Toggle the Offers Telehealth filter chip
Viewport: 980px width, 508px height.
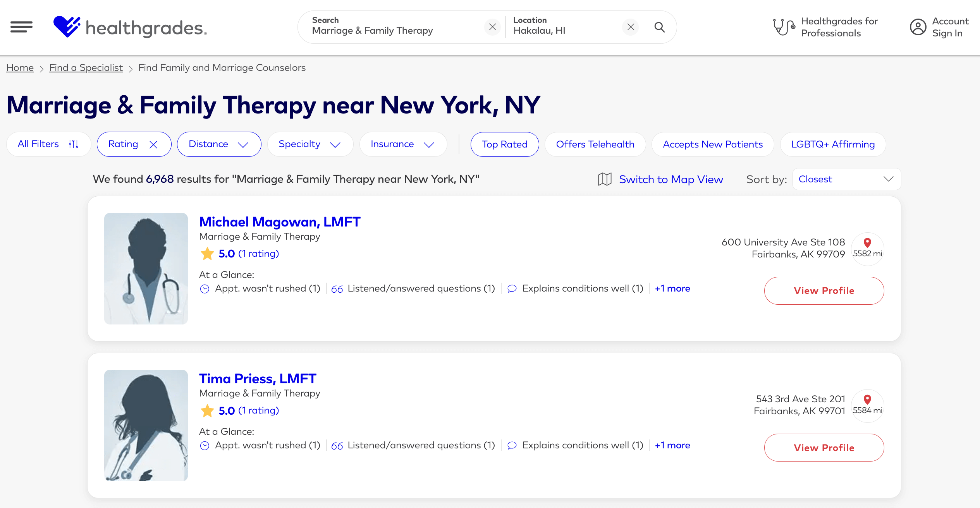click(x=595, y=144)
